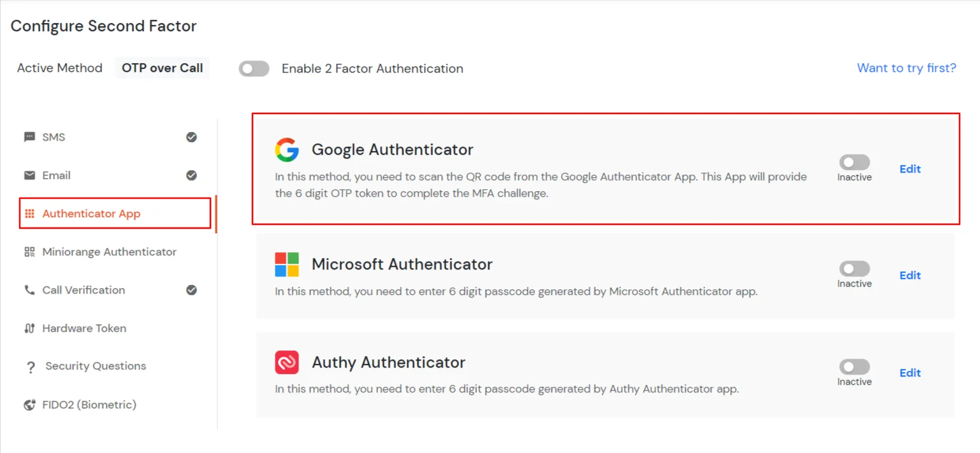Click the FIDO2 Biometric globe icon
Viewport: 980px width, 453px height.
29,405
